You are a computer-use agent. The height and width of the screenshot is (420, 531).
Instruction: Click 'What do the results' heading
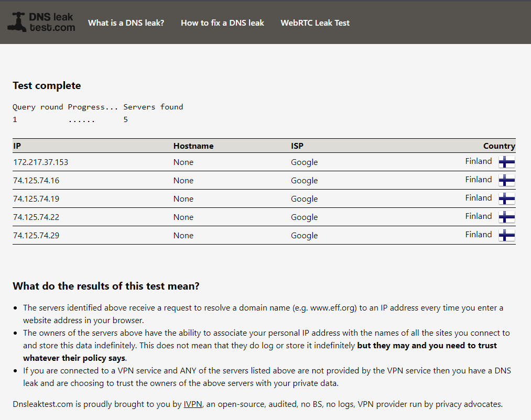click(106, 286)
